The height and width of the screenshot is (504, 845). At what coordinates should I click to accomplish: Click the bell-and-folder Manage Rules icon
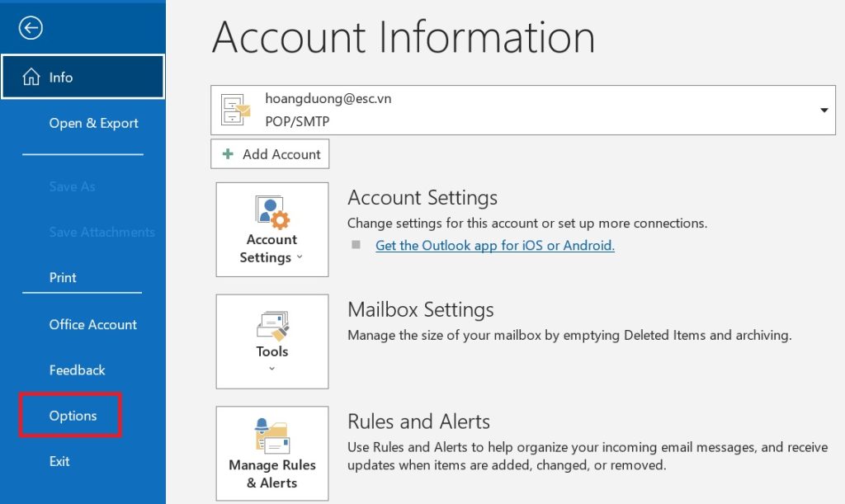tap(272, 436)
